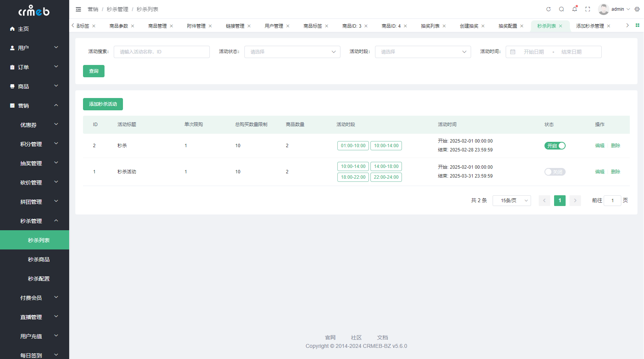Switch to the 商品管理 tab

pyautogui.click(x=158, y=26)
